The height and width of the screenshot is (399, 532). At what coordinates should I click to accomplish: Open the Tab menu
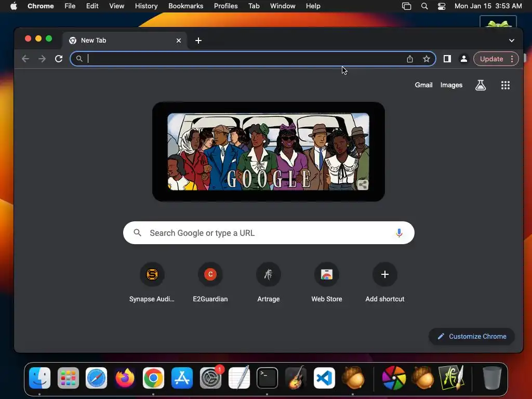(x=254, y=6)
